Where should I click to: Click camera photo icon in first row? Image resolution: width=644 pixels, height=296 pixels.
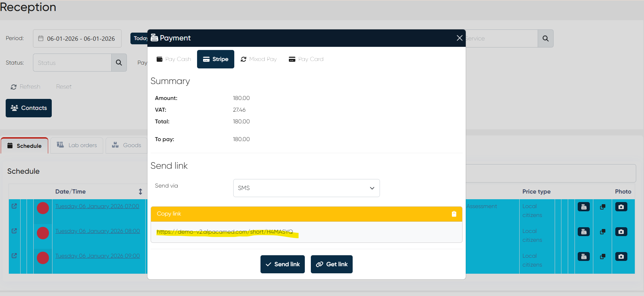coord(621,207)
